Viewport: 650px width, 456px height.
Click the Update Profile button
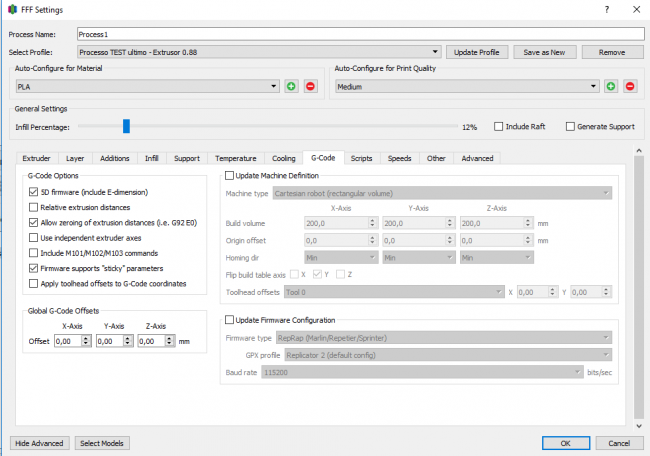pyautogui.click(x=477, y=52)
